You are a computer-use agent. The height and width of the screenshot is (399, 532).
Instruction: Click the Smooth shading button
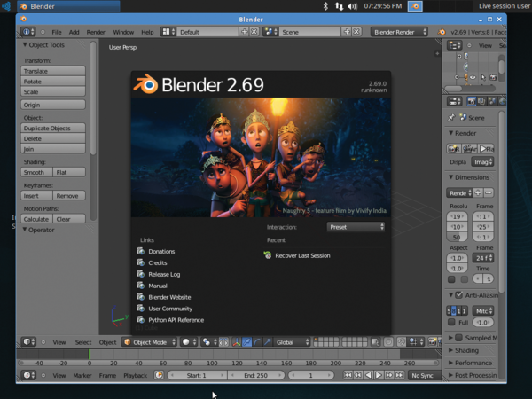[36, 172]
